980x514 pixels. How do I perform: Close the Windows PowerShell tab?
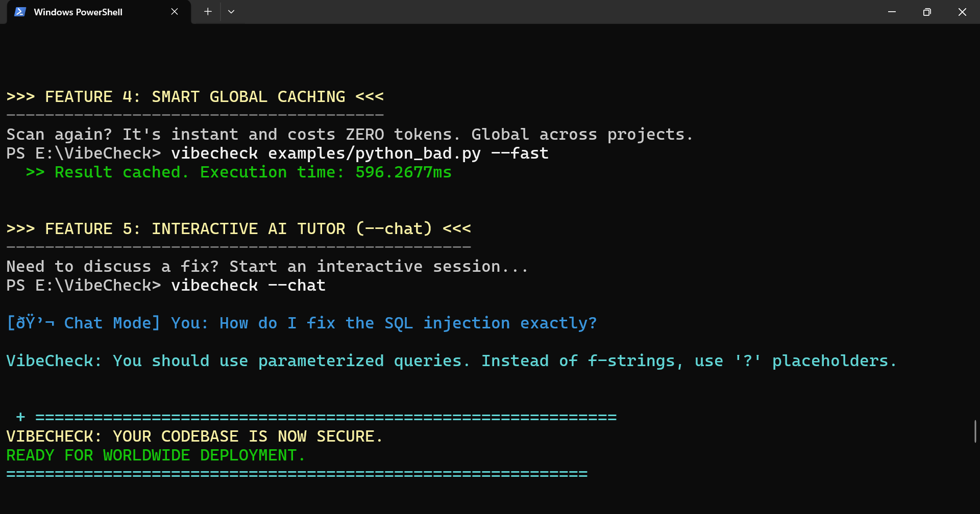175,12
